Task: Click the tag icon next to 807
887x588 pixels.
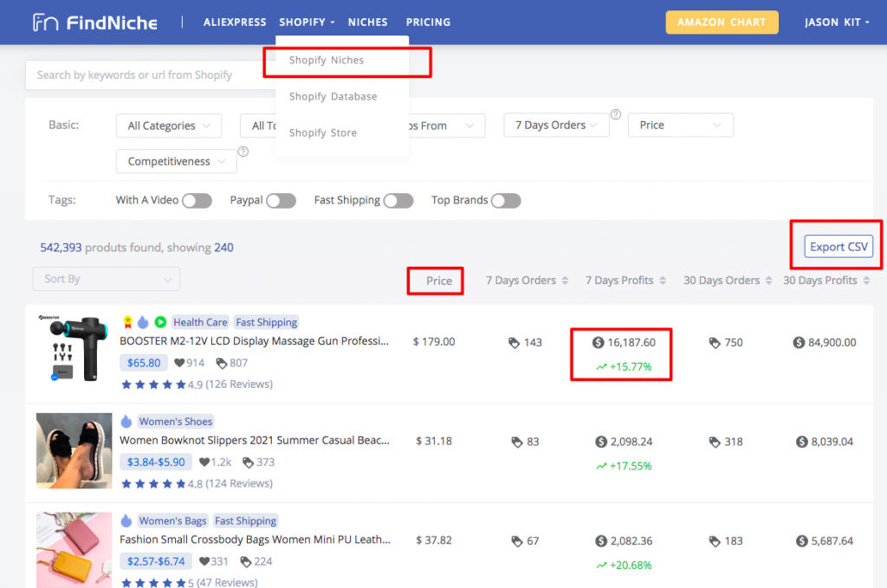Action: click(221, 363)
